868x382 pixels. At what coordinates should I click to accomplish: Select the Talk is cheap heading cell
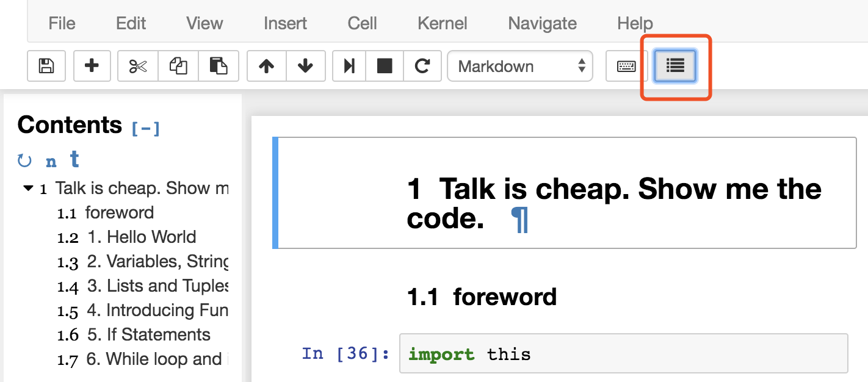565,193
